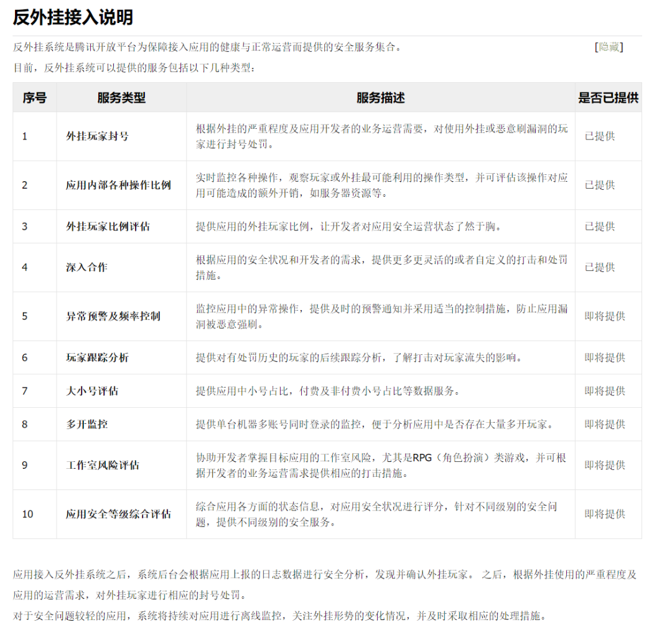Click sequence number 1 in the table

point(25,136)
